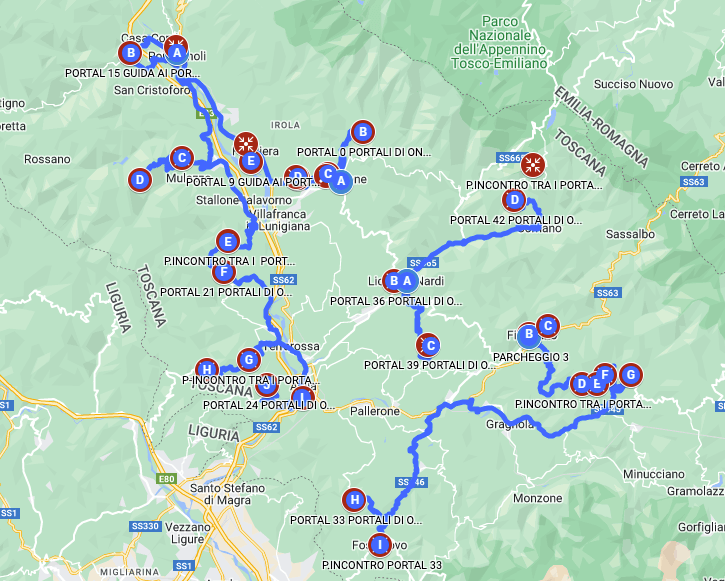
Task: Select marker C near Mulazzo
Action: click(182, 158)
